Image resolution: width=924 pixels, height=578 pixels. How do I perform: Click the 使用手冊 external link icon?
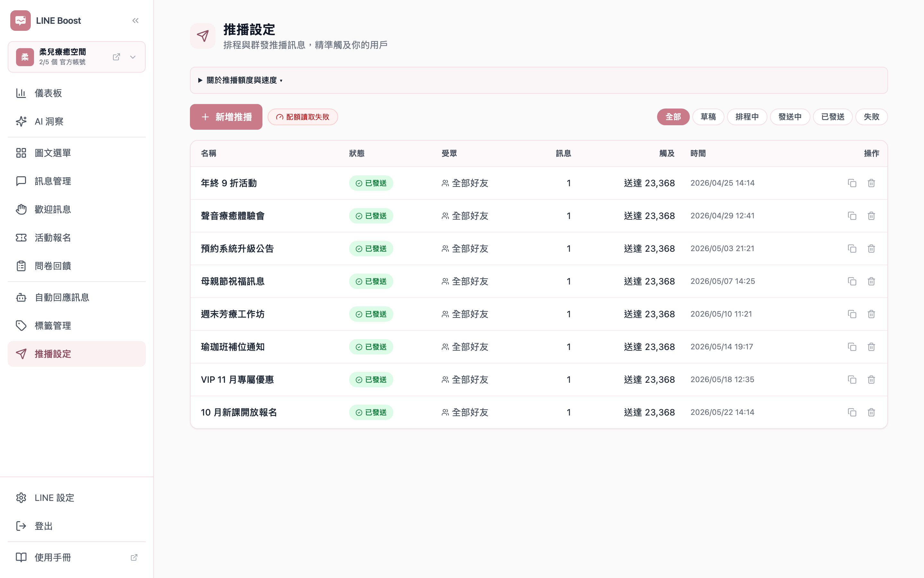click(134, 557)
